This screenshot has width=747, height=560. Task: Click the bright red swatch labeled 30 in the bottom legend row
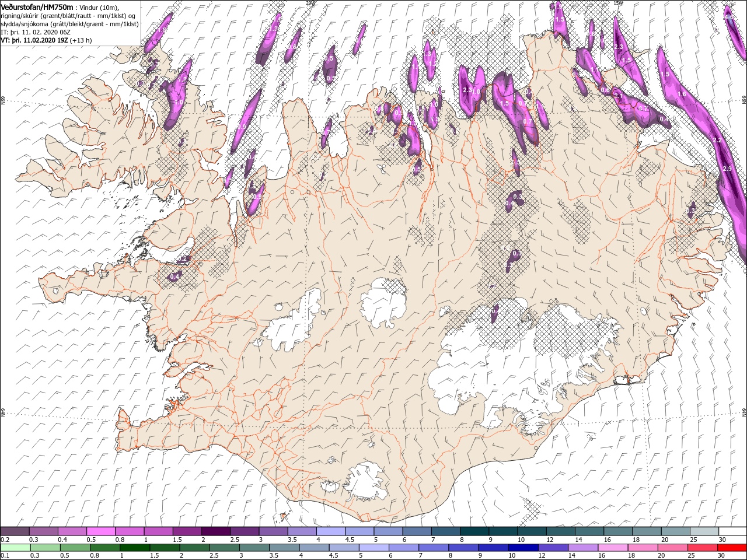(732, 547)
